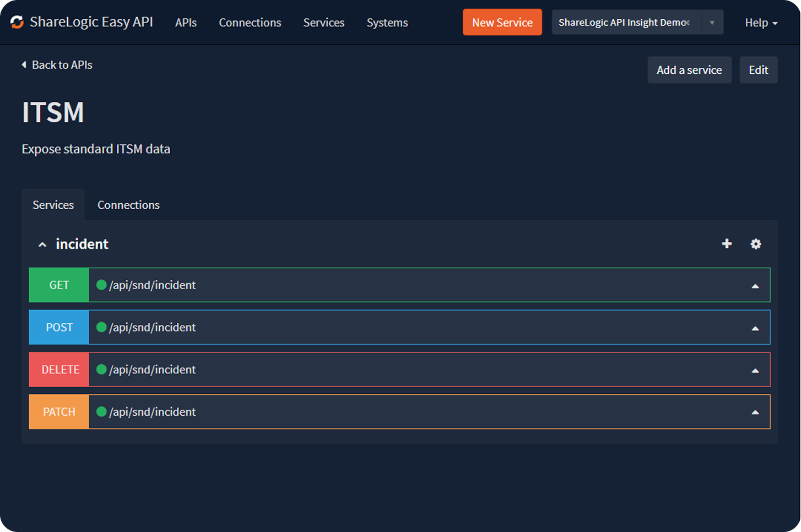The image size is (801, 532).
Task: Select the GET /api/snd/incident path text
Action: pyautogui.click(x=153, y=285)
